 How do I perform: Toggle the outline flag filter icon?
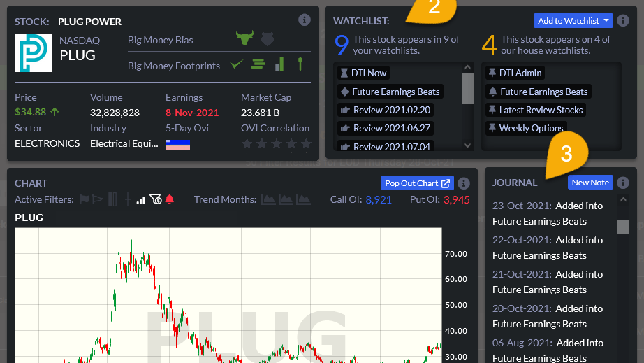98,199
